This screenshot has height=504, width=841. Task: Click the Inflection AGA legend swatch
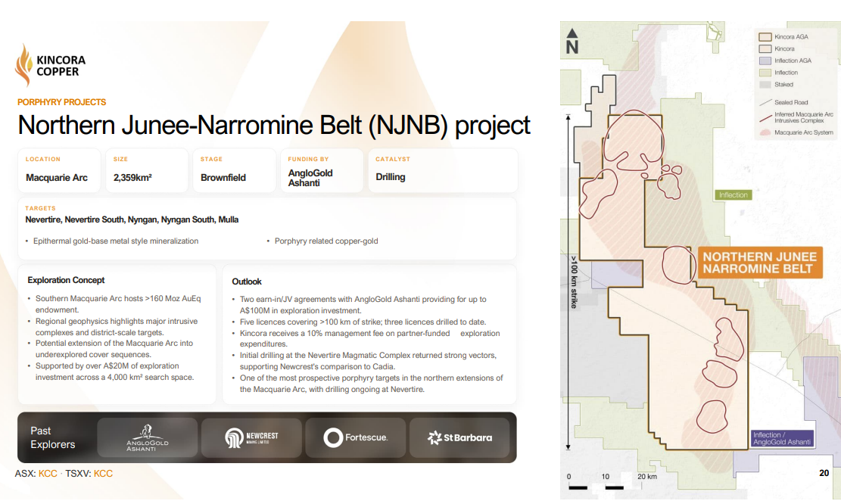click(x=765, y=61)
